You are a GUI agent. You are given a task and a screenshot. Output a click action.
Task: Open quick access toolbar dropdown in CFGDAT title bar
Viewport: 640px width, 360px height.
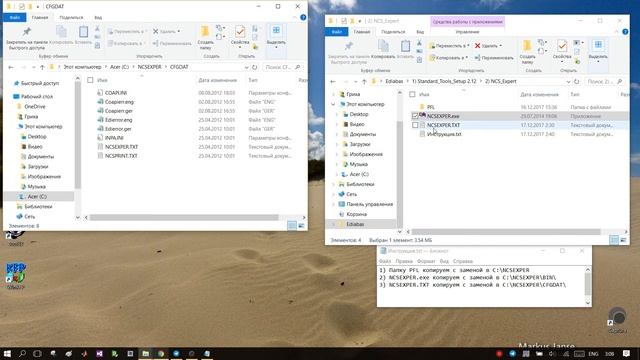click(38, 7)
